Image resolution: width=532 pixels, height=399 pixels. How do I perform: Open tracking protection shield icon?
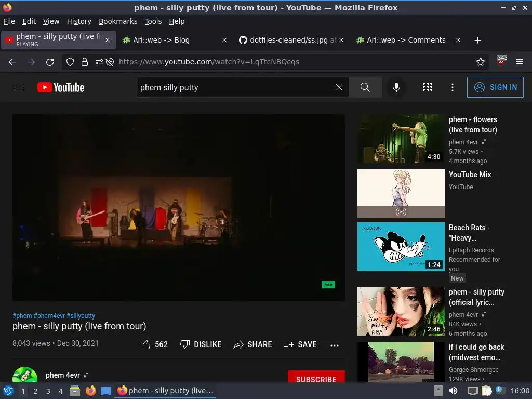pos(70,62)
